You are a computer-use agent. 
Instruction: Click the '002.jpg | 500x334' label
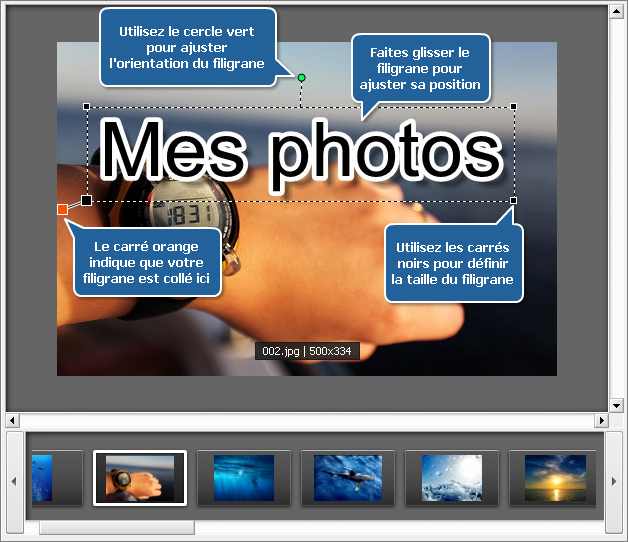click(x=307, y=351)
